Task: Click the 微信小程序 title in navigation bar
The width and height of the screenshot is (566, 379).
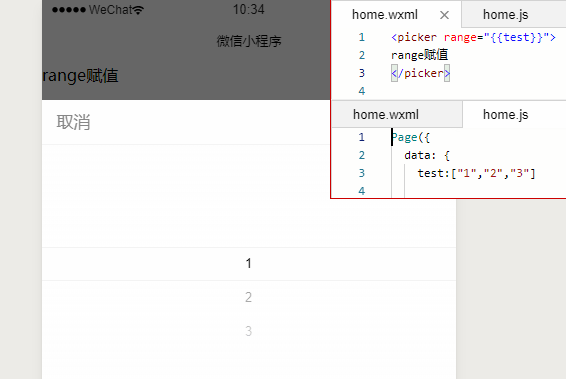Action: point(249,41)
